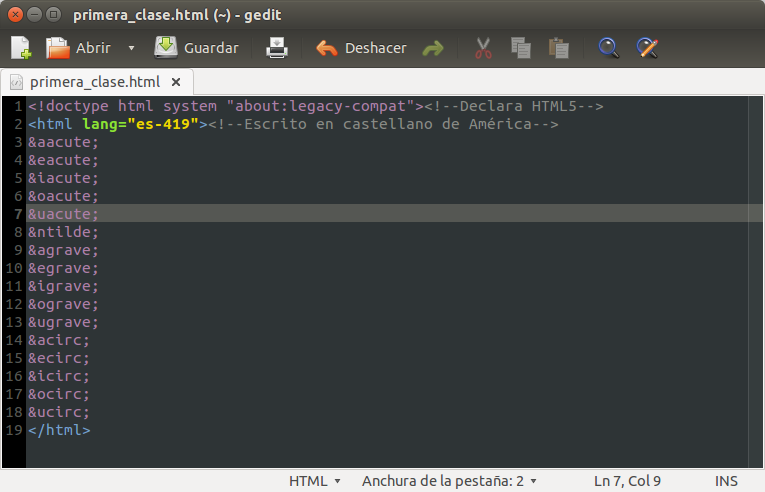765x492 pixels.
Task: Copy selection with the copy icon
Action: point(520,48)
